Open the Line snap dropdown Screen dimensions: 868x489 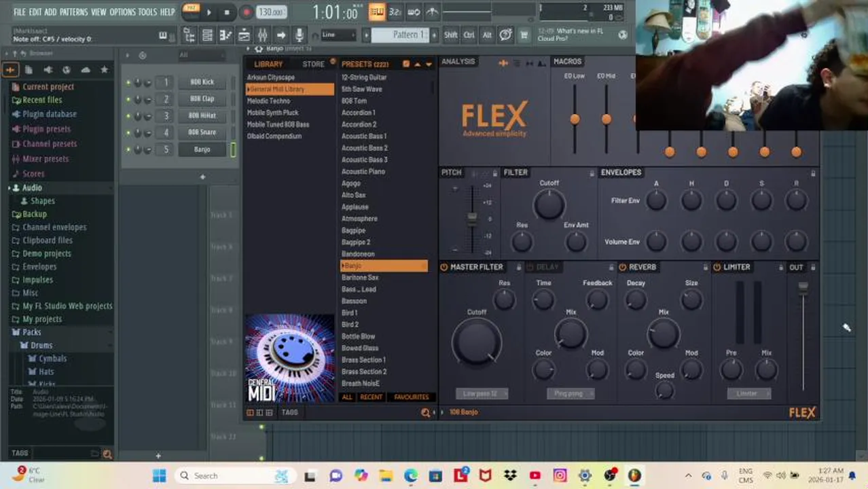(x=339, y=35)
